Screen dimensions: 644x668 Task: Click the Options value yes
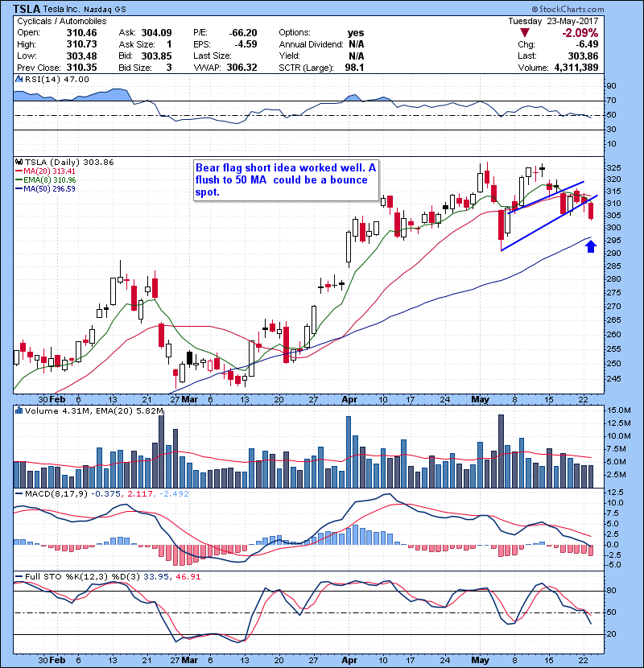pyautogui.click(x=356, y=33)
